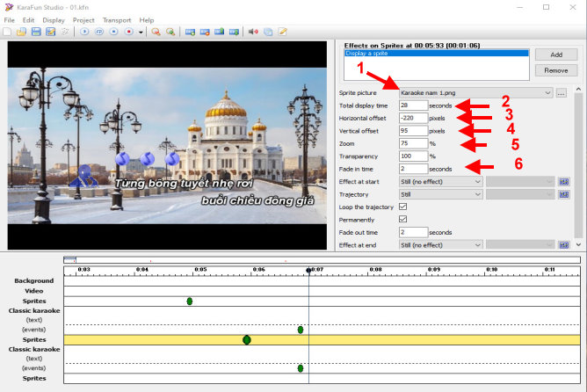Click the Save disk icon

click(x=36, y=32)
